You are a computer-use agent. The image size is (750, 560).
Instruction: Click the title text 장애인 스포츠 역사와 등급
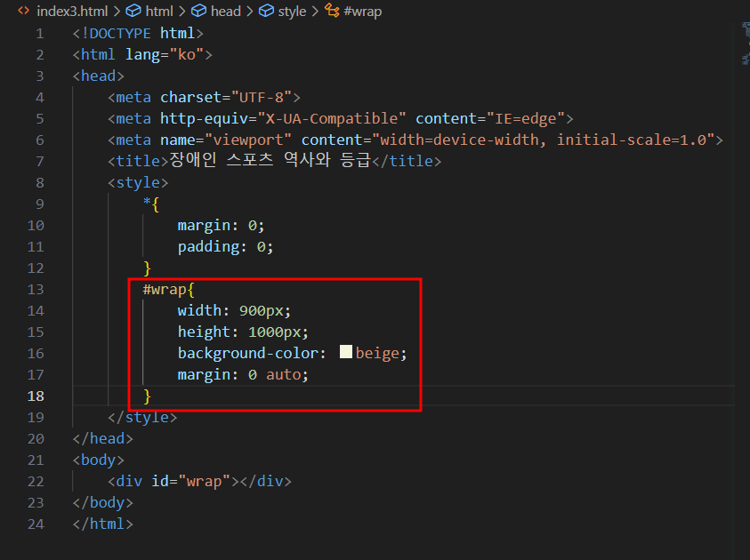click(x=270, y=160)
